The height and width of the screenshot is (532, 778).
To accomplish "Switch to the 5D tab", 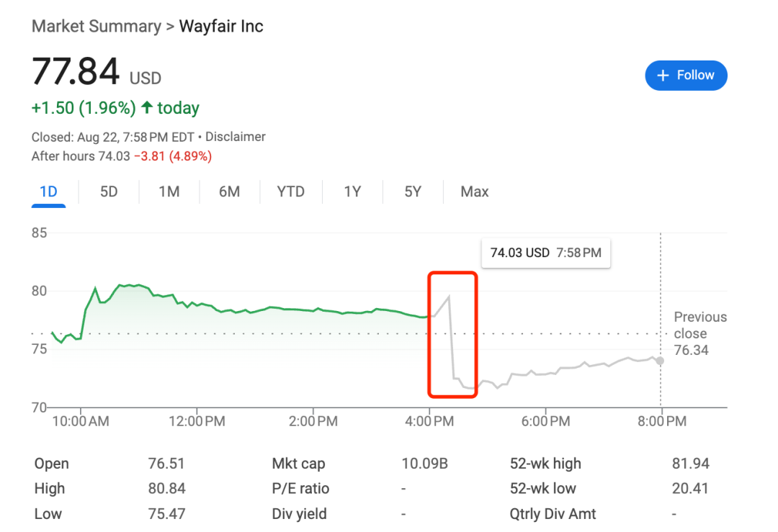I will [x=109, y=192].
